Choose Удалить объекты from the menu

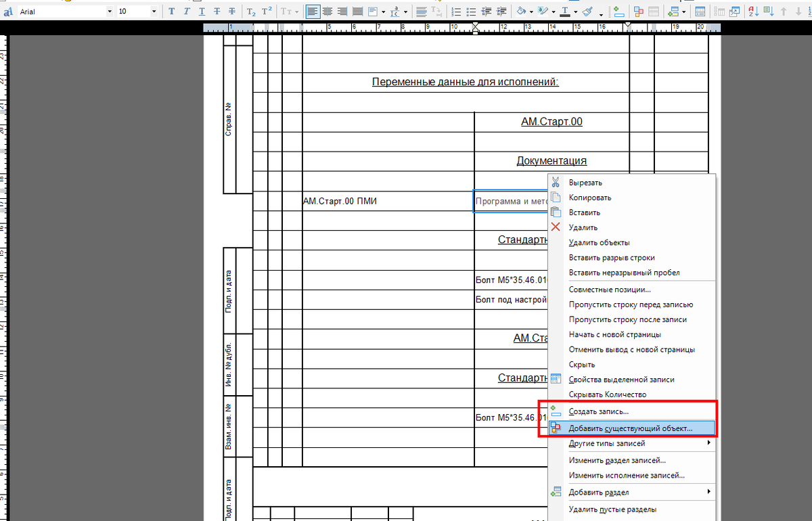point(631,242)
